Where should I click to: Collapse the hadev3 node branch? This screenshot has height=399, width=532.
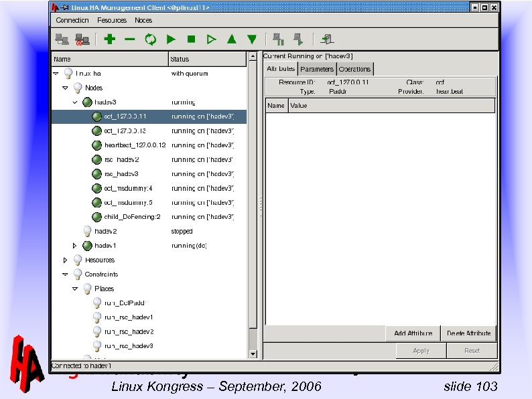click(75, 102)
